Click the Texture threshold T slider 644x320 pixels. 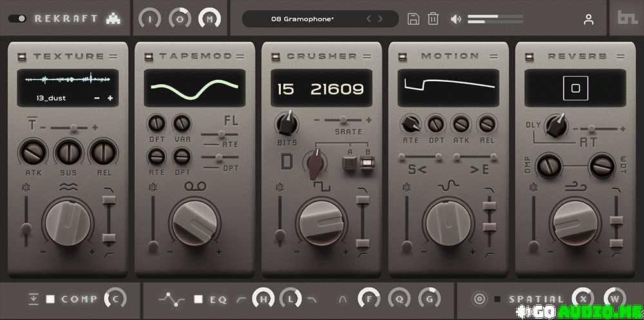pyautogui.click(x=69, y=128)
